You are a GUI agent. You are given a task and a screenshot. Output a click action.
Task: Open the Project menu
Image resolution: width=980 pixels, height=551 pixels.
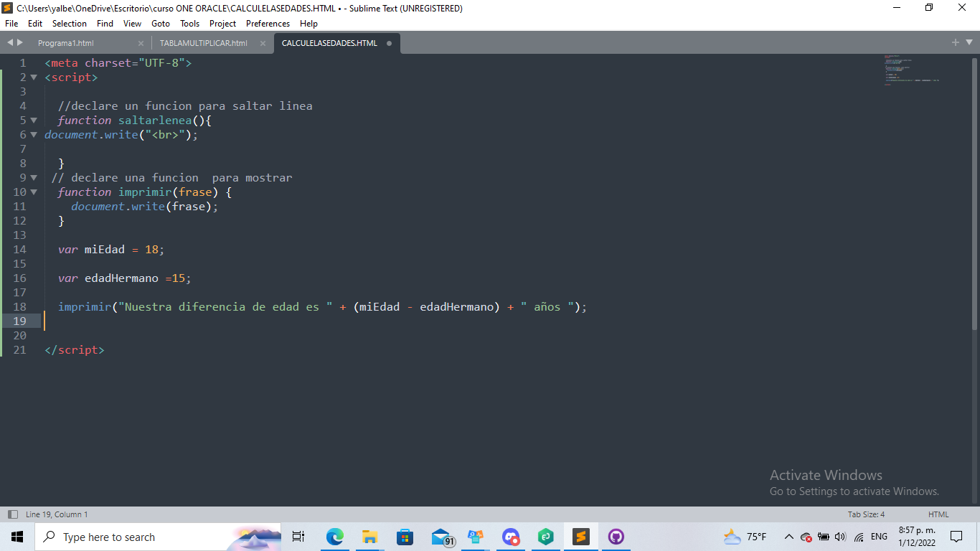[223, 24]
